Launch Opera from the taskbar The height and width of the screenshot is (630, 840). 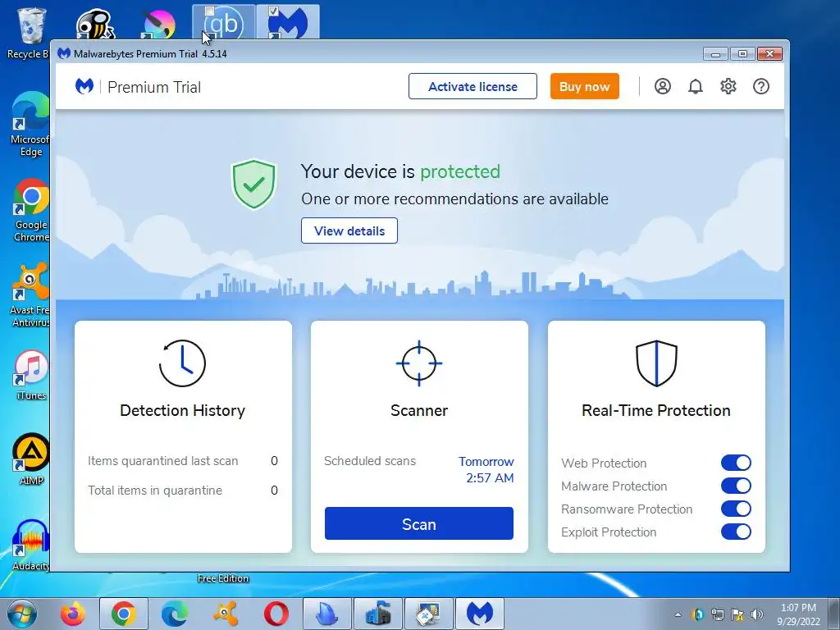pos(276,614)
